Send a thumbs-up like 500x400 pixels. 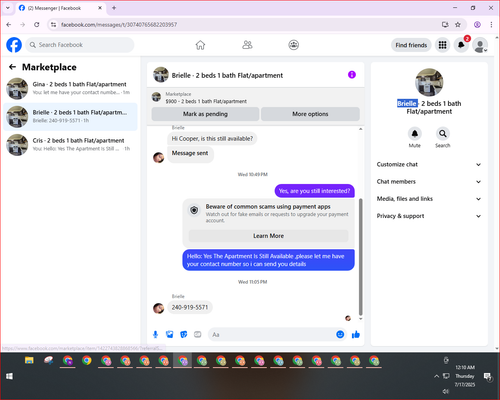pyautogui.click(x=356, y=334)
